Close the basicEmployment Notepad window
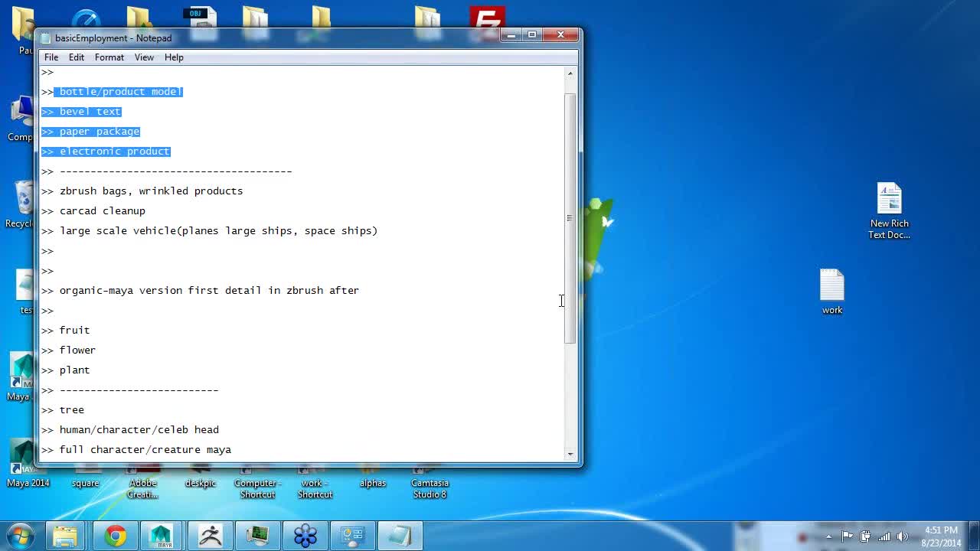Screen dimensions: 980x551 click(x=560, y=35)
